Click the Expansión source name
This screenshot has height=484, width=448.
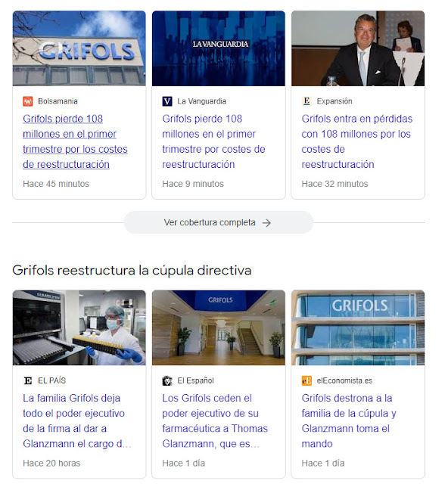334,101
